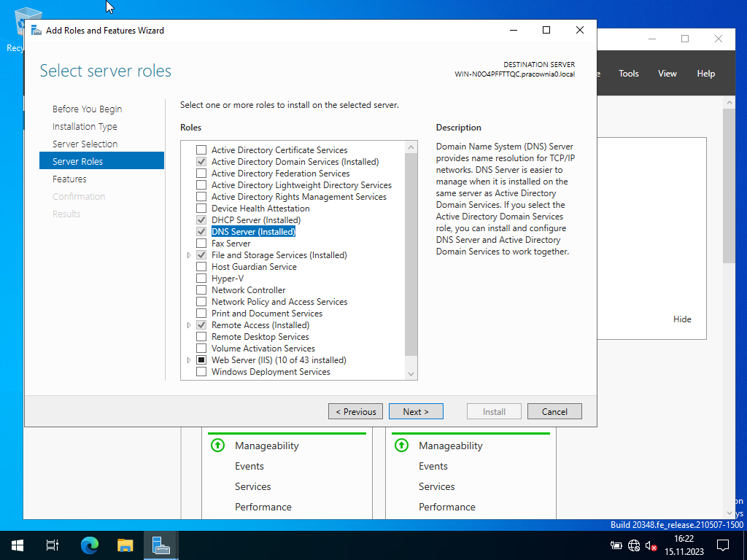Click the wizard title bar icon
Image resolution: width=747 pixels, height=560 pixels.
click(x=36, y=31)
